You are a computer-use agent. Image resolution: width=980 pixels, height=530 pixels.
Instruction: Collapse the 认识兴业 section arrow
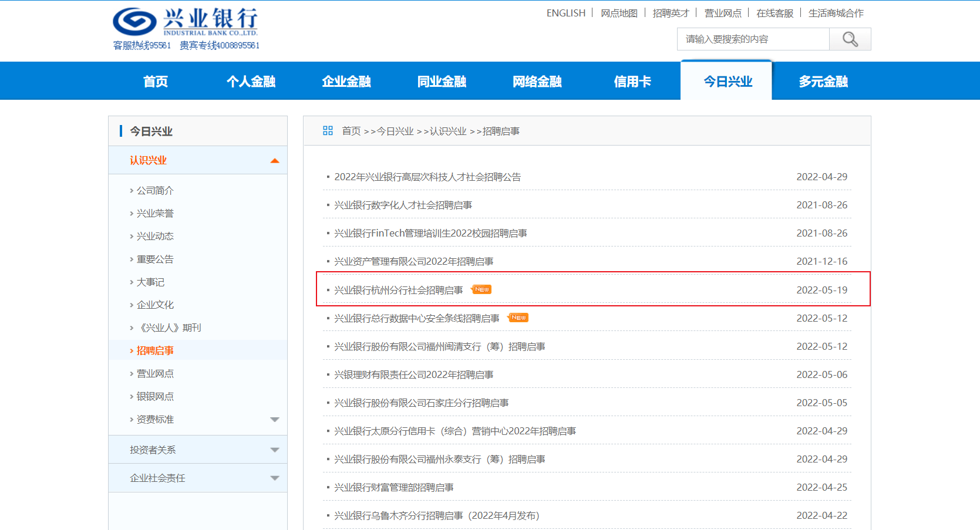pos(274,160)
